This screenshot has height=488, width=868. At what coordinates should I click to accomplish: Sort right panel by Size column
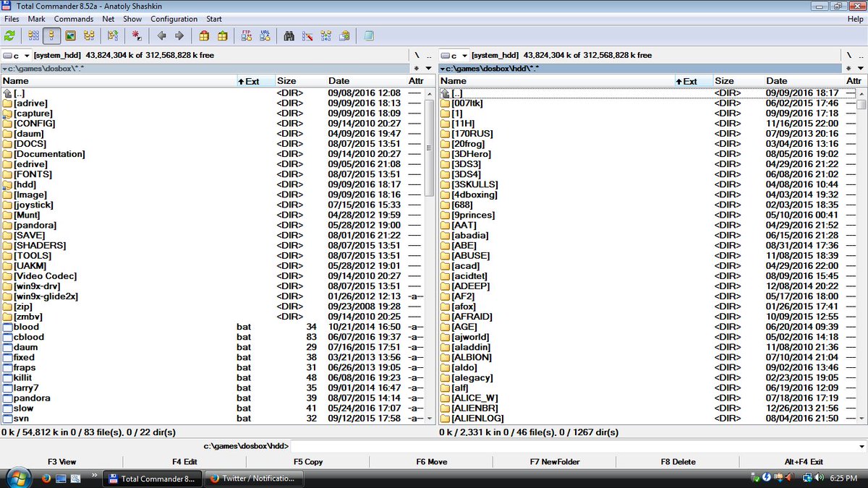(738, 81)
